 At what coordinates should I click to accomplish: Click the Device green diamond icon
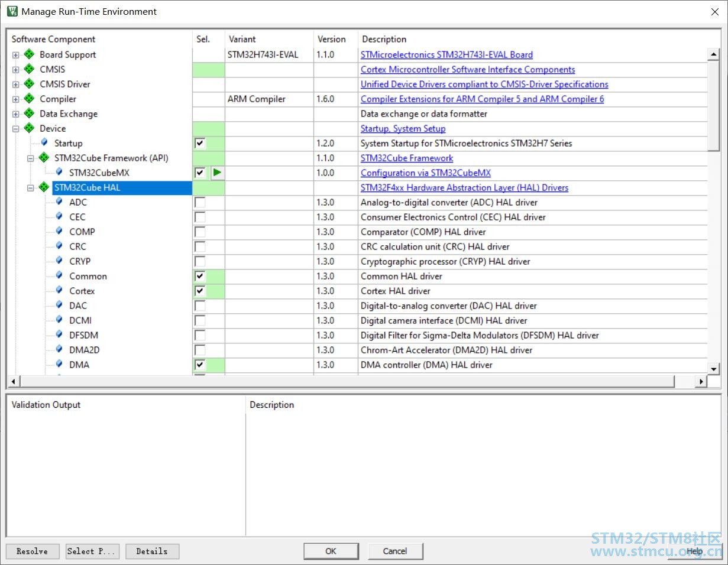point(29,128)
